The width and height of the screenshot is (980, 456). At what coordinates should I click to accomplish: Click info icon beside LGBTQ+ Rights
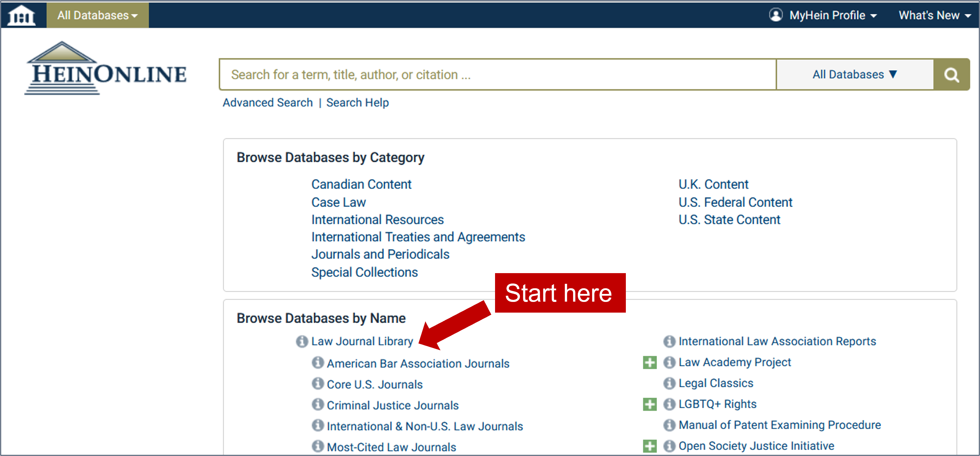[669, 404]
